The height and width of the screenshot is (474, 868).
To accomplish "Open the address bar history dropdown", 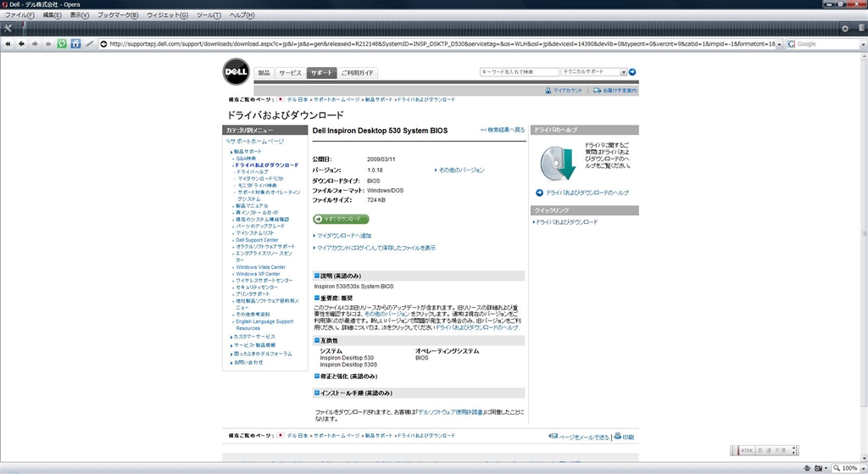I will [780, 44].
